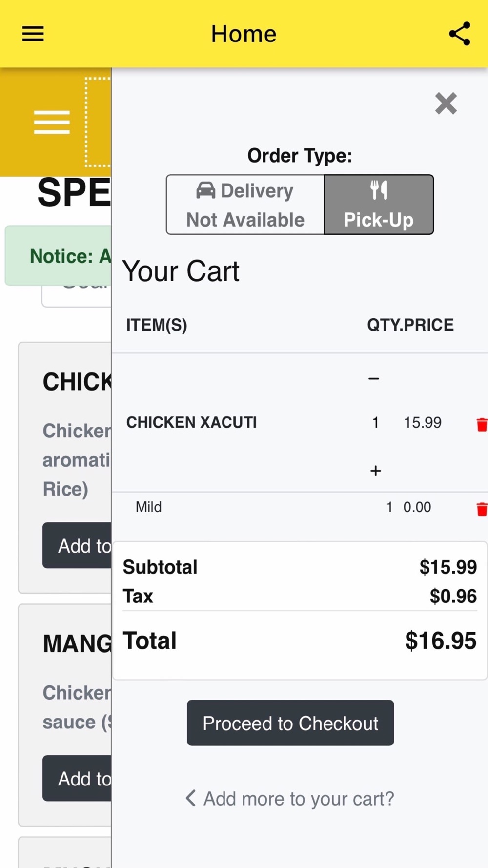
Task: Tap the second Add to button under MANG
Action: point(77,778)
